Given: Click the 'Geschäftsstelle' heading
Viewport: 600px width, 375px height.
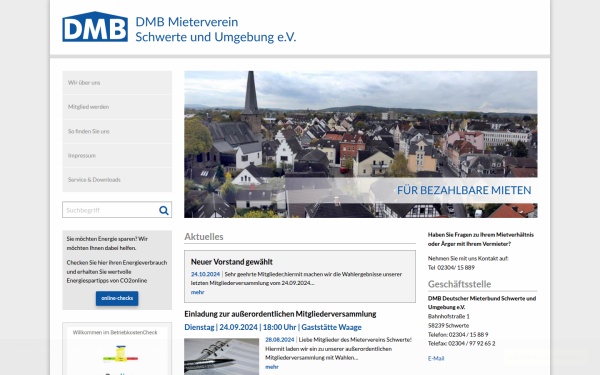Looking at the screenshot, I should (459, 284).
